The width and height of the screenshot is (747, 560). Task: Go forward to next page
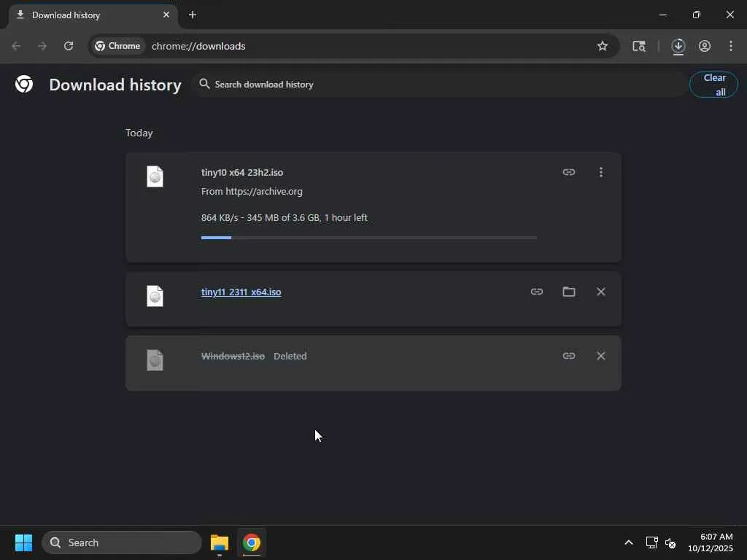click(42, 46)
